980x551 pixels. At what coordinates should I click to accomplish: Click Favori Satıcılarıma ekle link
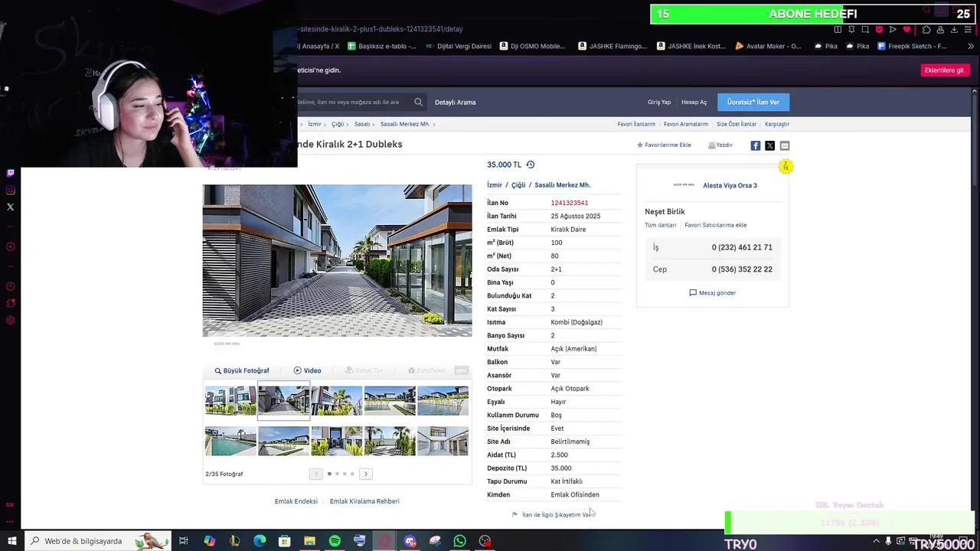coord(716,225)
